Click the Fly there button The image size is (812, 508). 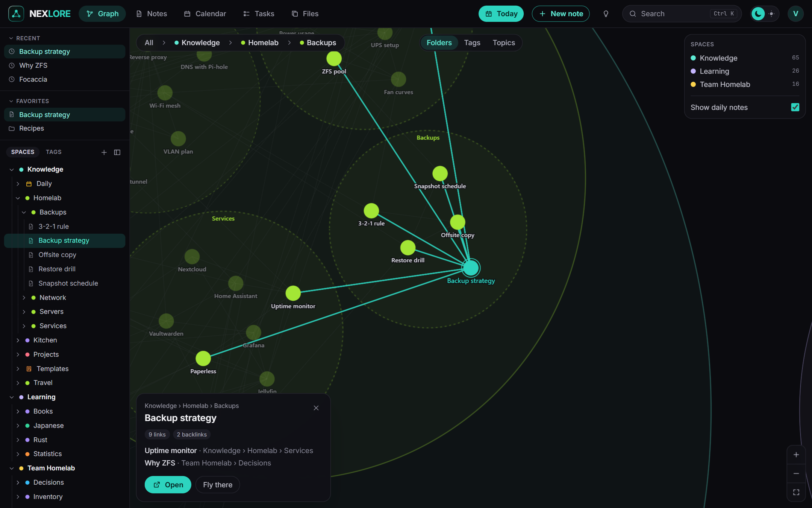click(218, 485)
